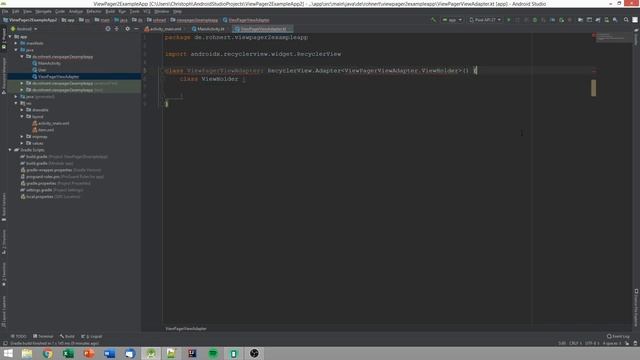The image size is (640, 360).
Task: Open the Event Log button
Action: tap(618, 336)
